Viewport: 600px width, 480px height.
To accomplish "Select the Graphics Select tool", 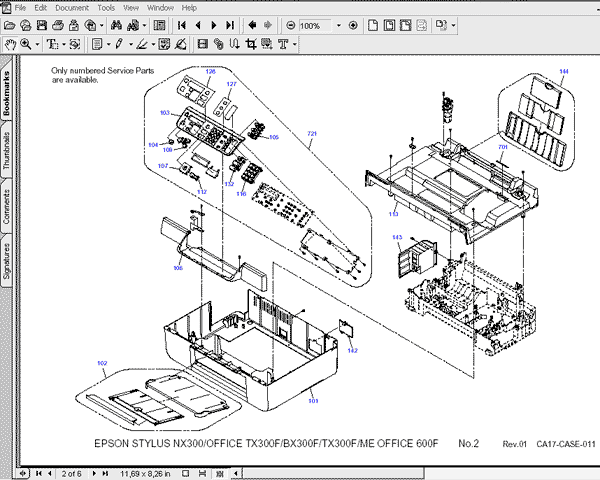I will click(75, 45).
